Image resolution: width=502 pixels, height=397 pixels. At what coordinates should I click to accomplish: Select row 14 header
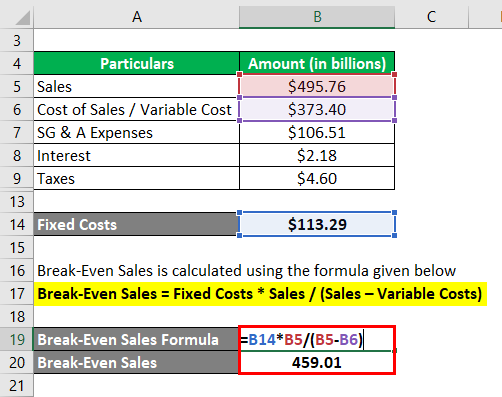coord(17,224)
